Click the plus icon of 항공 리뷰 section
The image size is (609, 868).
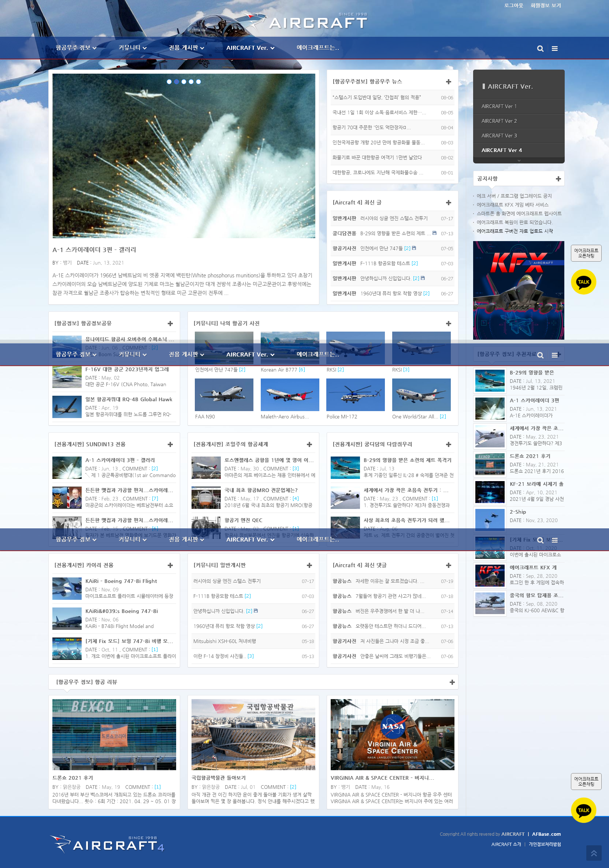coord(452,682)
